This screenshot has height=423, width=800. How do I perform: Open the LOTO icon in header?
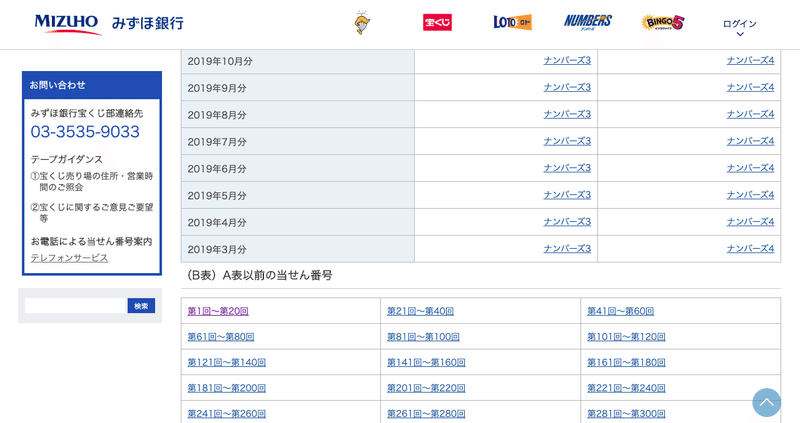[x=512, y=22]
